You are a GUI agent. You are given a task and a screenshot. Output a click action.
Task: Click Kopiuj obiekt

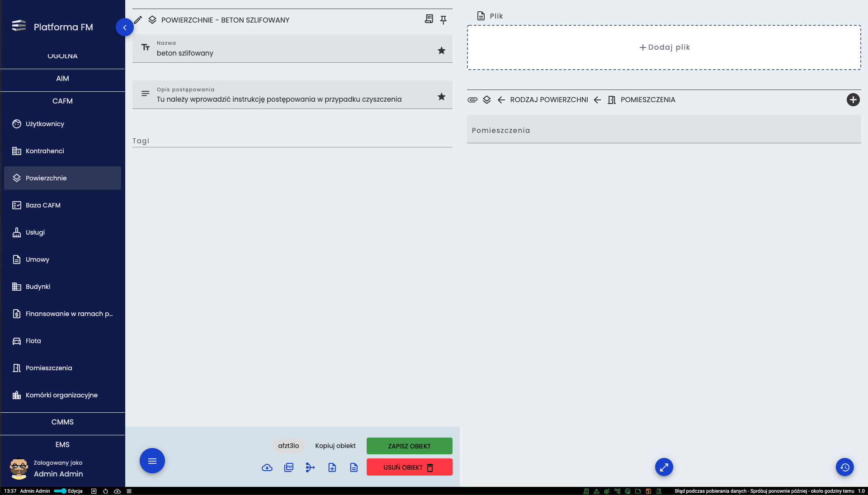tap(335, 446)
